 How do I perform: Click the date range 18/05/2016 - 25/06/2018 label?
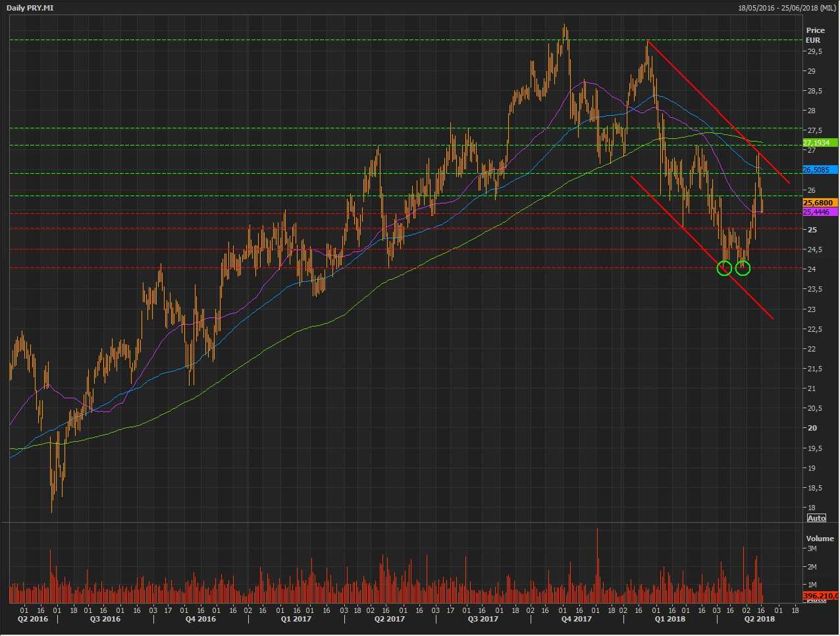click(787, 7)
